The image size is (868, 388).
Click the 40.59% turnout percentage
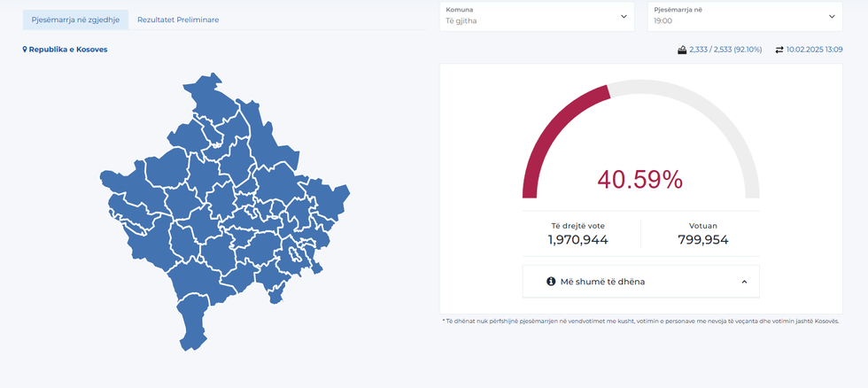point(639,180)
